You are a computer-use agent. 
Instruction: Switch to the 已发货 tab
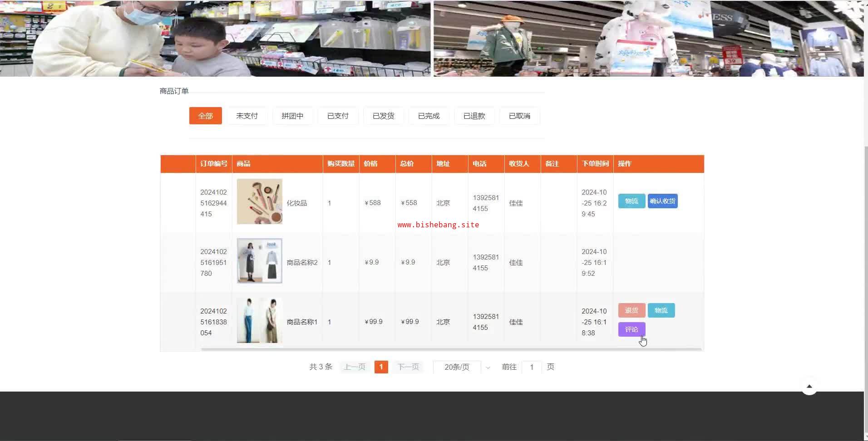click(383, 116)
